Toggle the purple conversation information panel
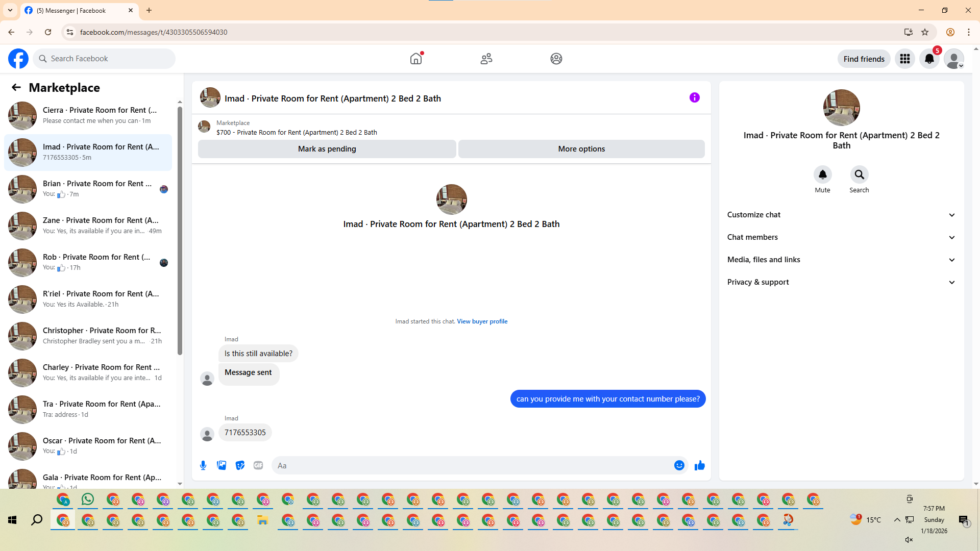The height and width of the screenshot is (551, 980). (694, 97)
